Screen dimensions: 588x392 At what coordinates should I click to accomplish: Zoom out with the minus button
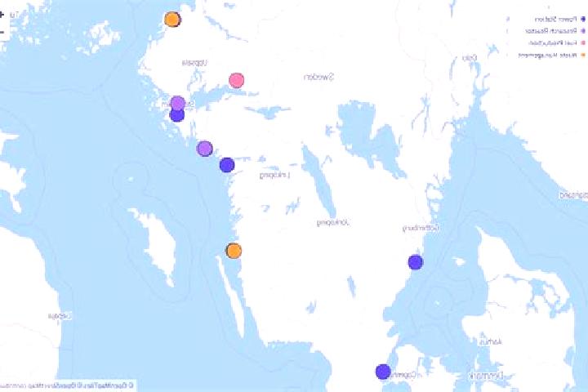pyautogui.click(x=2, y=33)
